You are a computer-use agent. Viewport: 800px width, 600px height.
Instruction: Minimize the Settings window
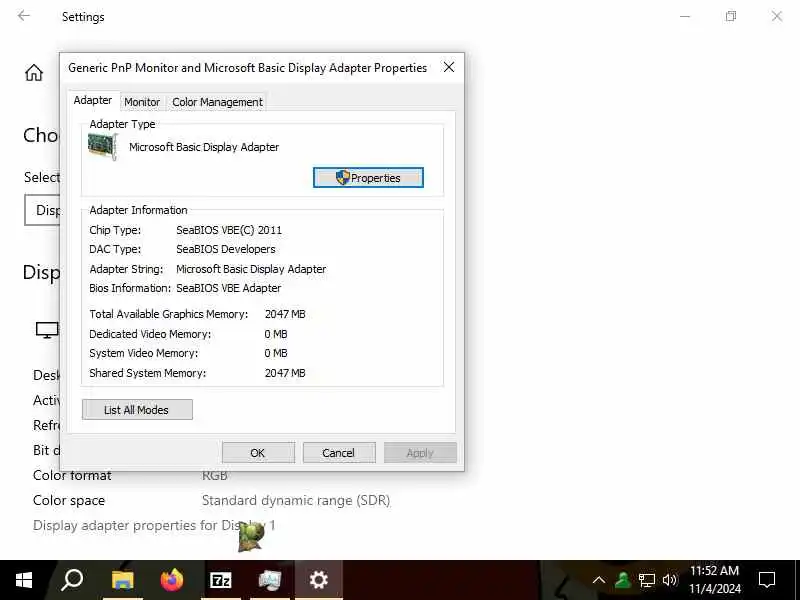[x=685, y=16]
